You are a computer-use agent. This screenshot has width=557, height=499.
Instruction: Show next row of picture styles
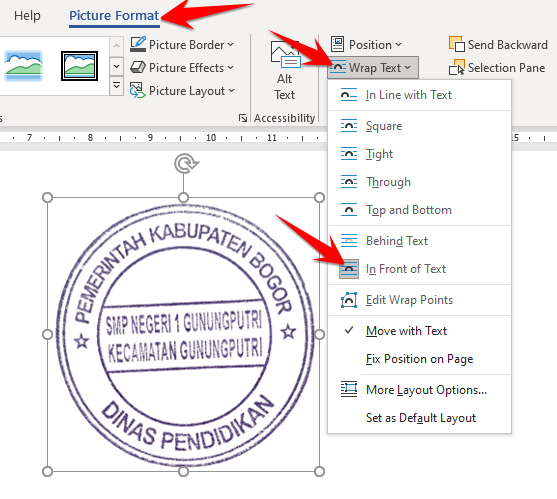point(116,66)
